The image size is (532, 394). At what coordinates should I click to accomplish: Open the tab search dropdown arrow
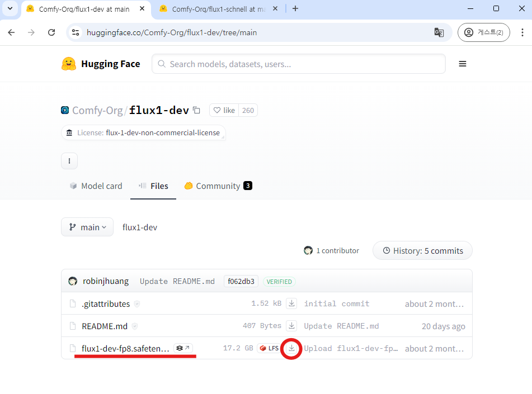10,8
